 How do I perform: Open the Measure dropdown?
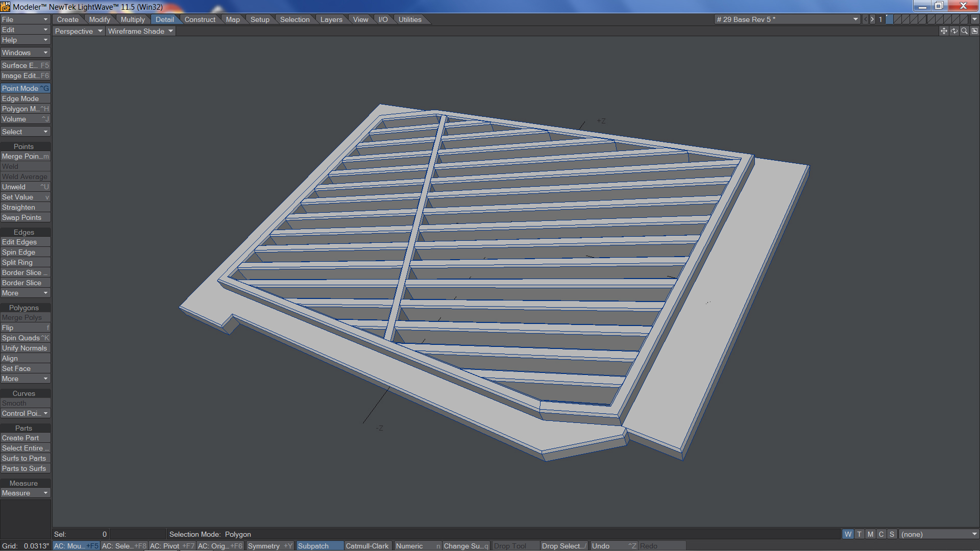25,493
